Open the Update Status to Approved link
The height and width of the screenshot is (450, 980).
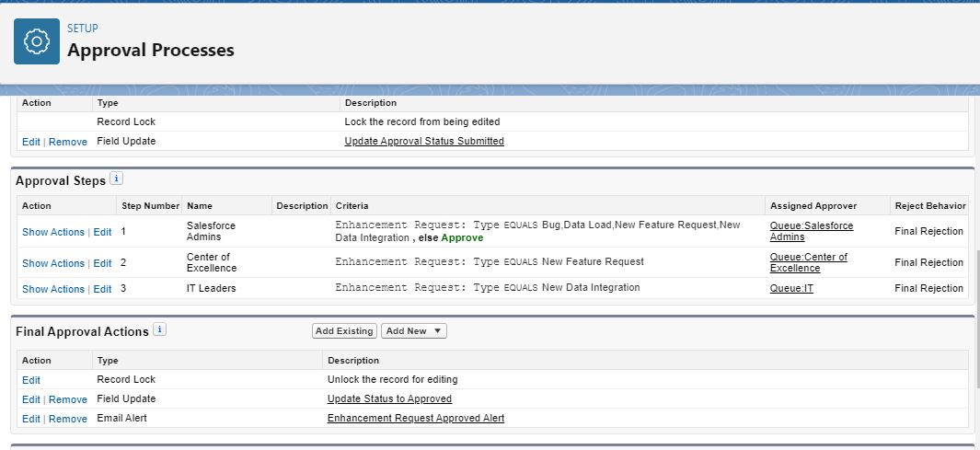389,399
